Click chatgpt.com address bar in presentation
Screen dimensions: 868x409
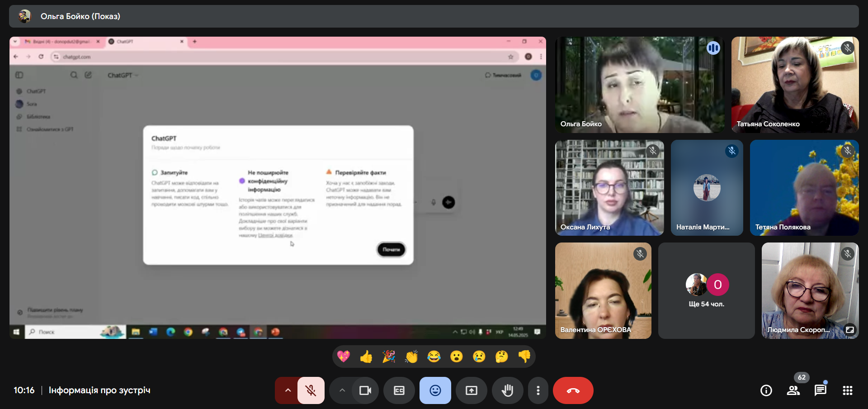click(285, 57)
